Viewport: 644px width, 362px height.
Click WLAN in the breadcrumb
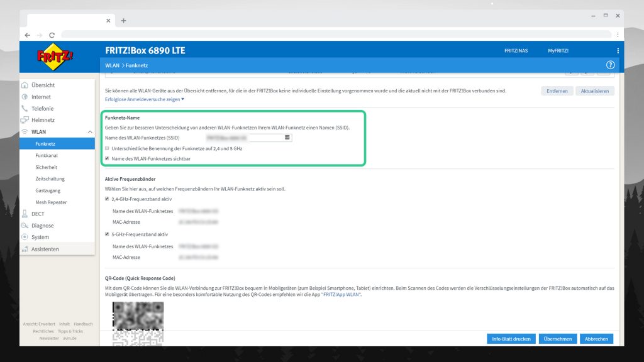point(112,65)
